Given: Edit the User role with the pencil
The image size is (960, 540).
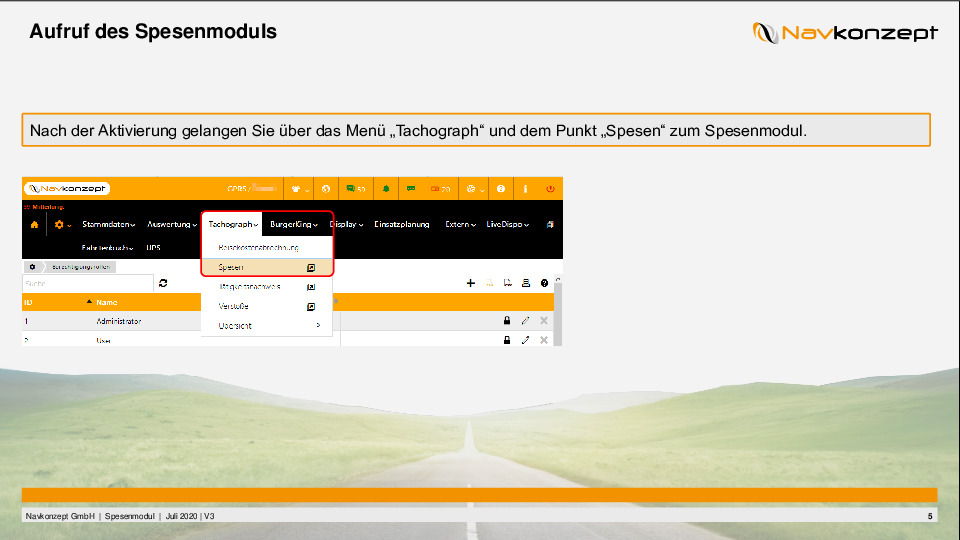Looking at the screenshot, I should click(x=525, y=340).
